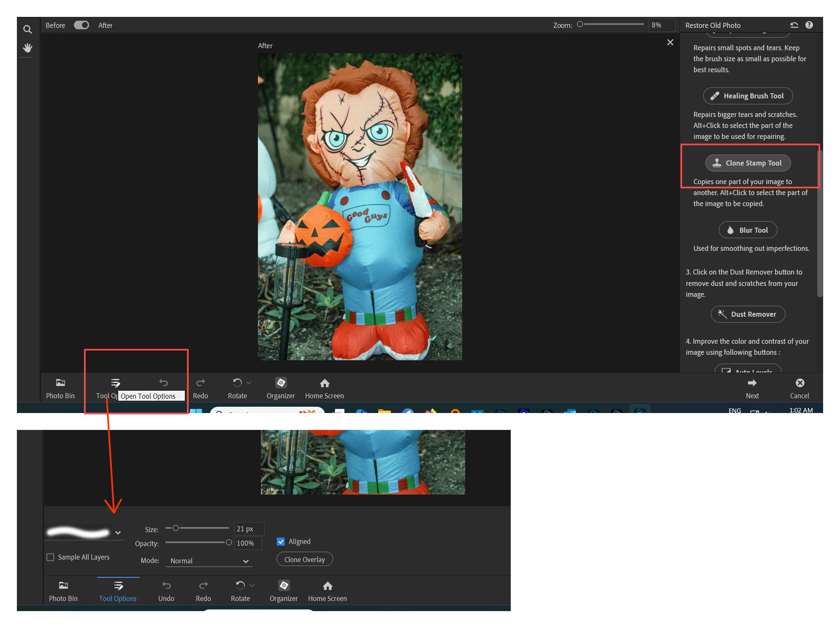Click the reset icon beside Restore Old Photo
840x628 pixels.
[794, 25]
